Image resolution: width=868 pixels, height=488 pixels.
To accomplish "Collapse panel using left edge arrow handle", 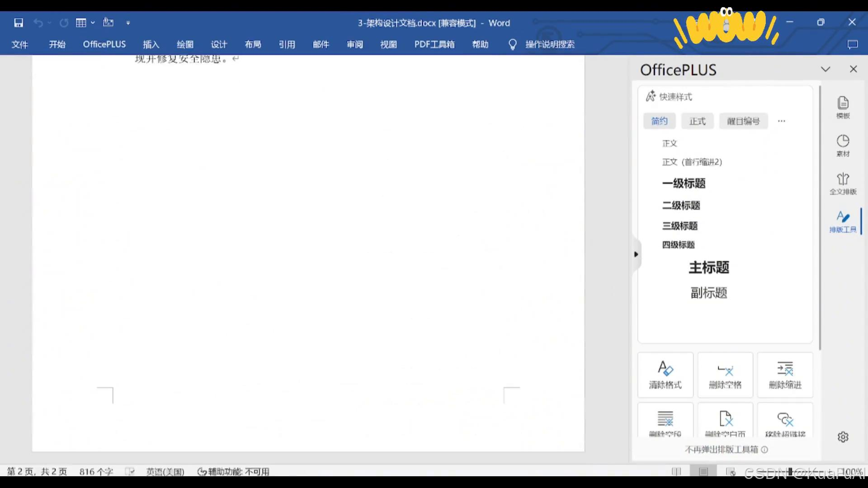I will click(x=636, y=254).
